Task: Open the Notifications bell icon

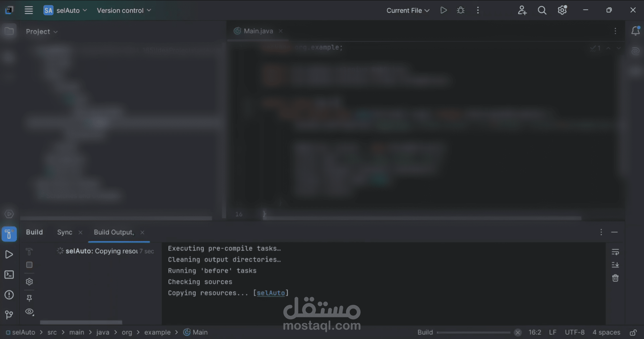Action: [x=635, y=31]
